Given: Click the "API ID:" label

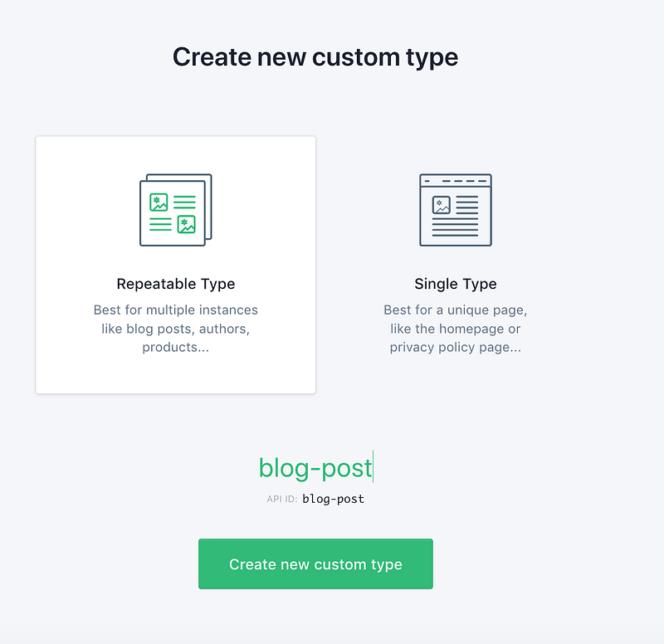Looking at the screenshot, I should (x=282, y=500).
